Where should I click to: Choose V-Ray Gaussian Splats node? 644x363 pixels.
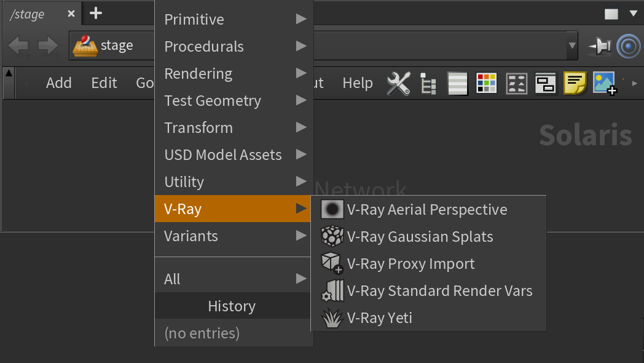[429, 236]
